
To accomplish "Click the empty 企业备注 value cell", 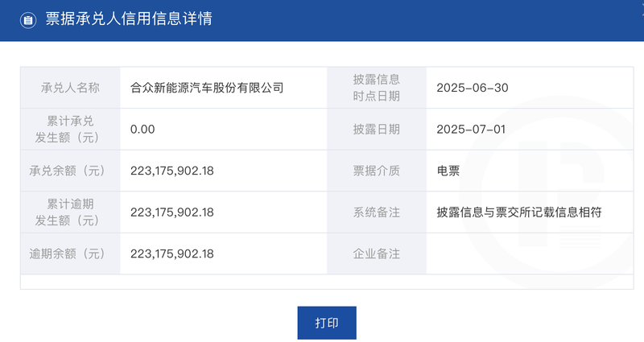I will pyautogui.click(x=530, y=253).
